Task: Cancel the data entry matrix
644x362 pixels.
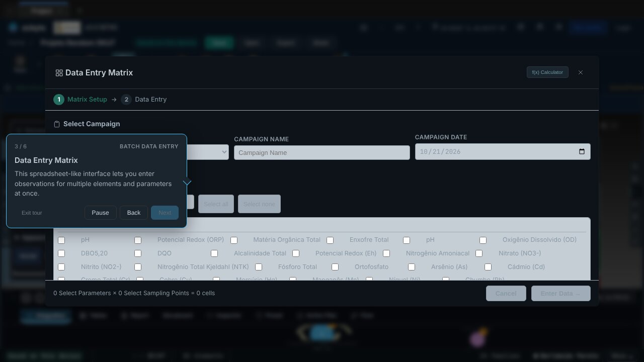Action: [x=506, y=294]
